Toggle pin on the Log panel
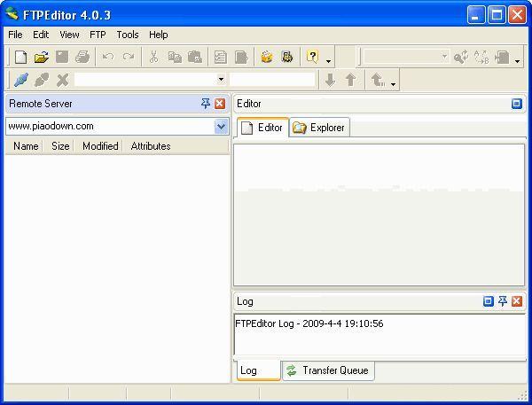Screen dimensions: 532x405 coord(503,301)
